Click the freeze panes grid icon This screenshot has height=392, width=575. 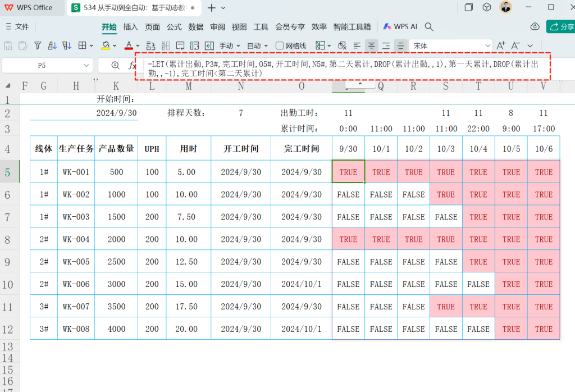(x=320, y=45)
